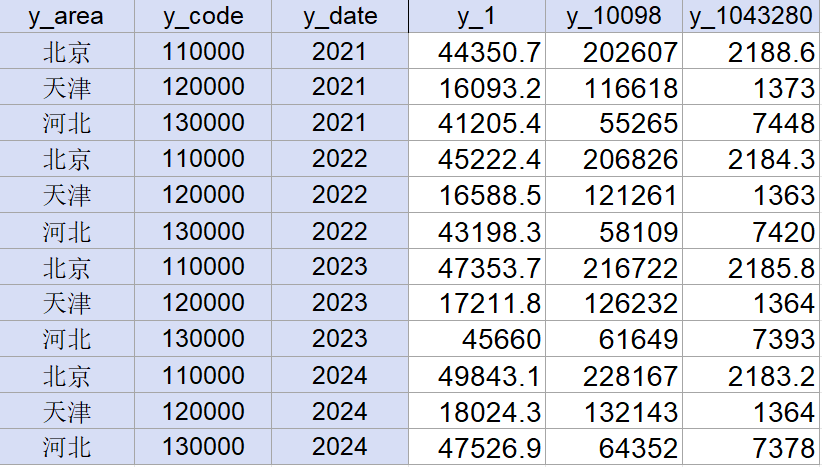Select the y_1 header cell
The image size is (822, 467).
coord(477,17)
